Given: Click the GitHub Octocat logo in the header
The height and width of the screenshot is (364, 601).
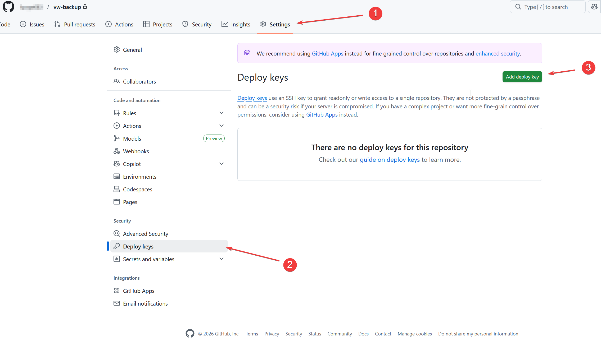Looking at the screenshot, I should click(8, 7).
